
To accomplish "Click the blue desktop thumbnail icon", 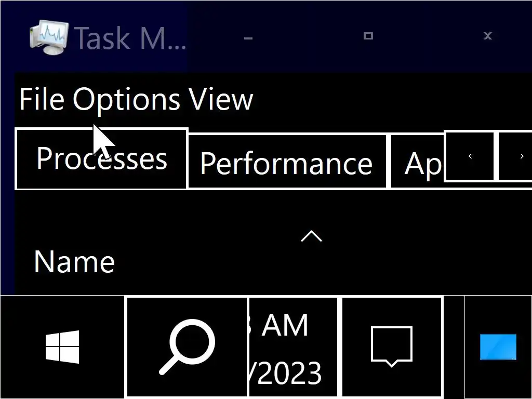I will (x=498, y=347).
